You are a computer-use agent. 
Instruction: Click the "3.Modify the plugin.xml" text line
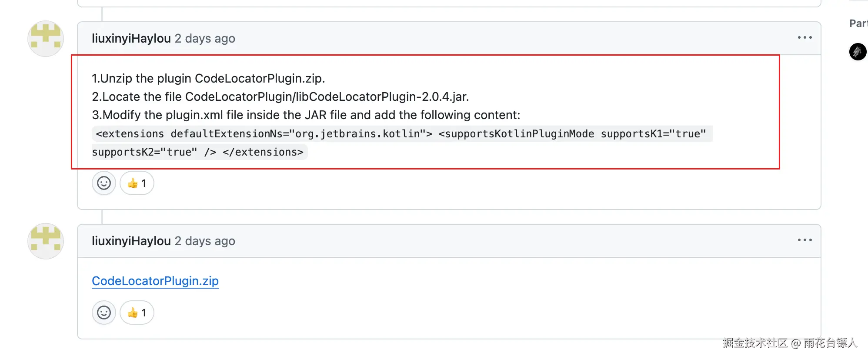coord(306,115)
